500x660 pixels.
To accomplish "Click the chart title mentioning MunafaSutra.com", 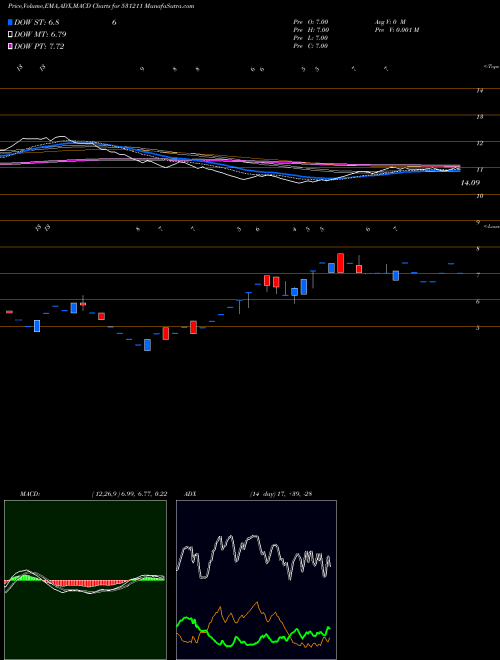I will (x=101, y=6).
